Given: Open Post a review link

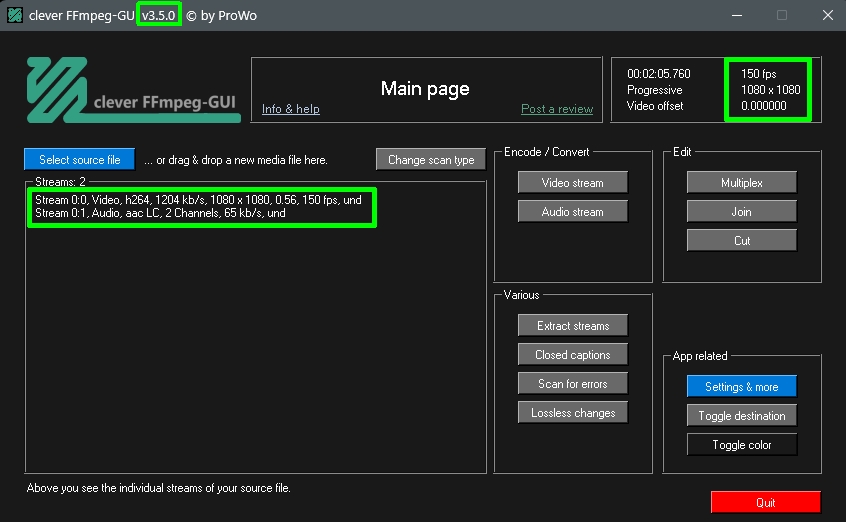Looking at the screenshot, I should (x=557, y=109).
